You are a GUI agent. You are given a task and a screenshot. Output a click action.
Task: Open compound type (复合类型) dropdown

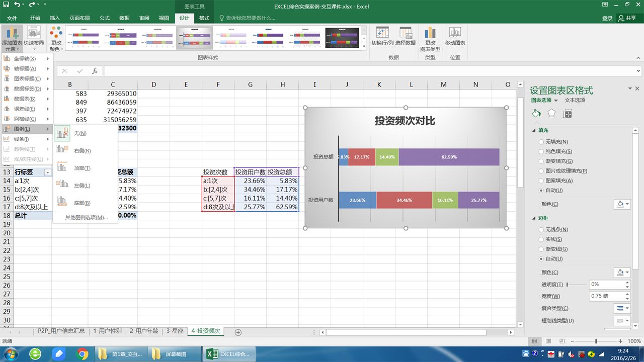[x=622, y=308]
